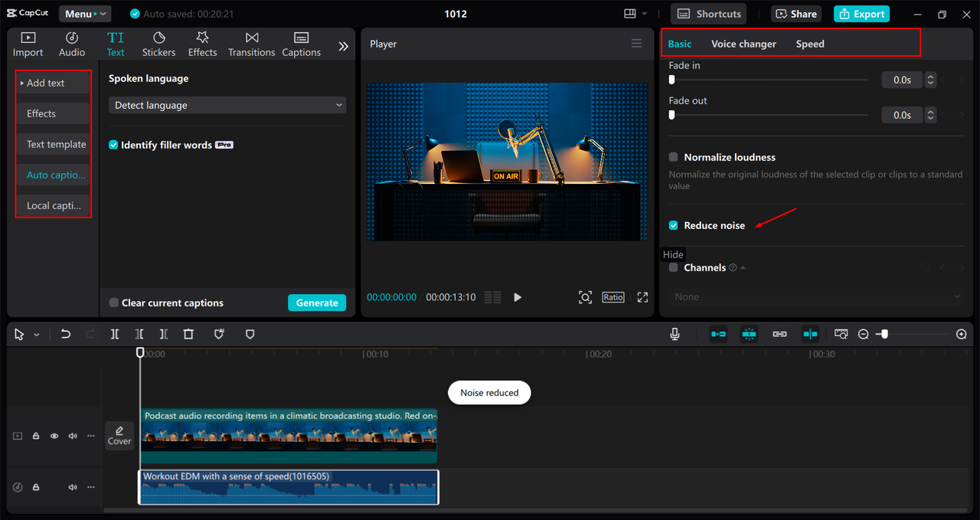This screenshot has height=520, width=980.
Task: Click the Fade in stepper arrows
Action: 930,80
